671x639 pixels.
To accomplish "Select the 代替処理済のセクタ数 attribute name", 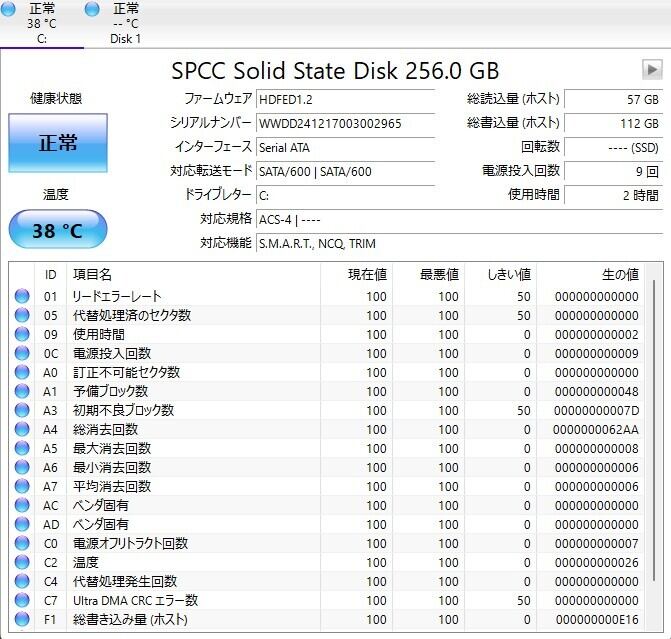I will pos(132,315).
